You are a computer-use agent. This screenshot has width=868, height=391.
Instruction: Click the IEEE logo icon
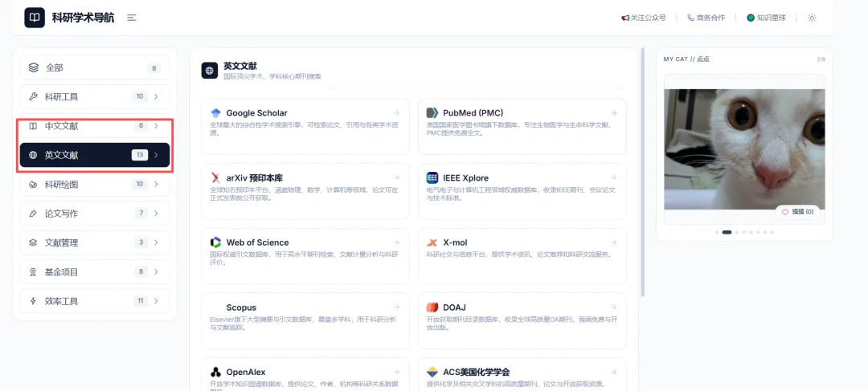coord(432,178)
